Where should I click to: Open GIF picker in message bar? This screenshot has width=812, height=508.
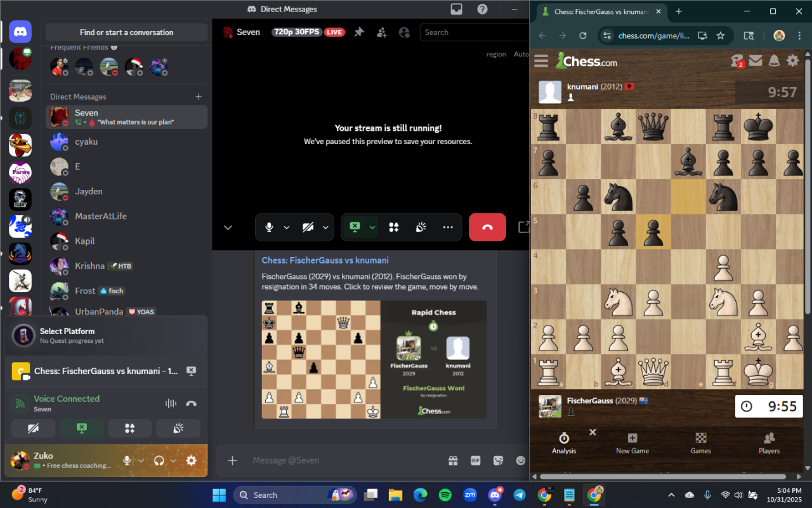pyautogui.click(x=475, y=460)
